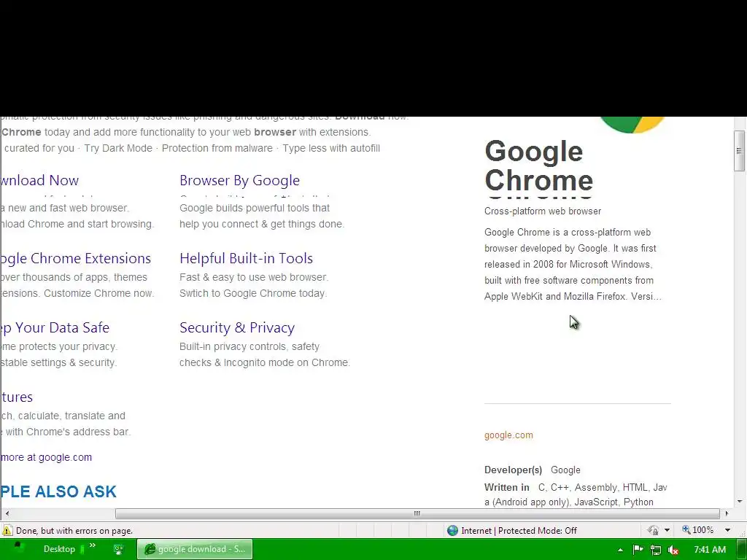Viewport: 747px width, 560px height.
Task: Click the PEOPLE ALSO ASK heading
Action: (58, 491)
